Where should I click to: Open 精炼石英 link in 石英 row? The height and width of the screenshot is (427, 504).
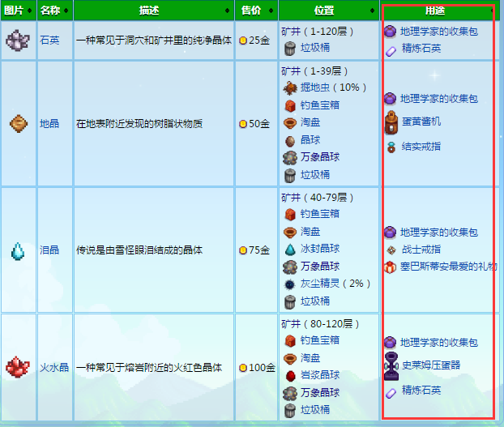click(421, 49)
